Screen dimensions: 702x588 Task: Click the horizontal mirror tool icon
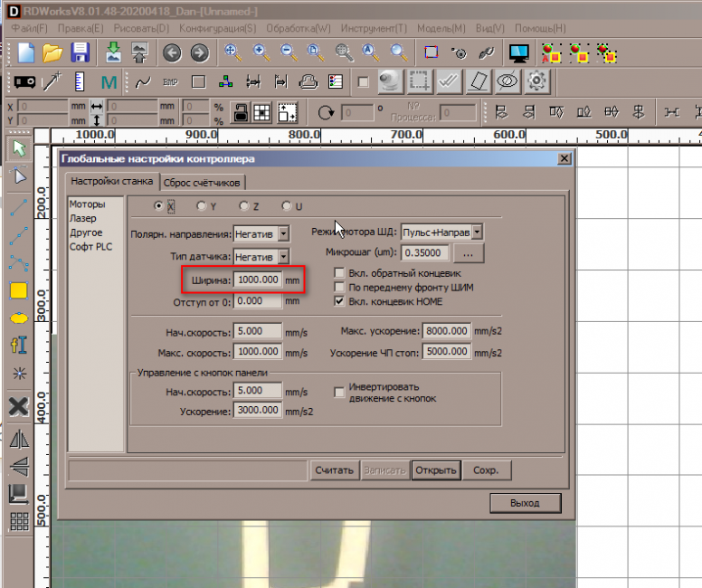point(18,440)
